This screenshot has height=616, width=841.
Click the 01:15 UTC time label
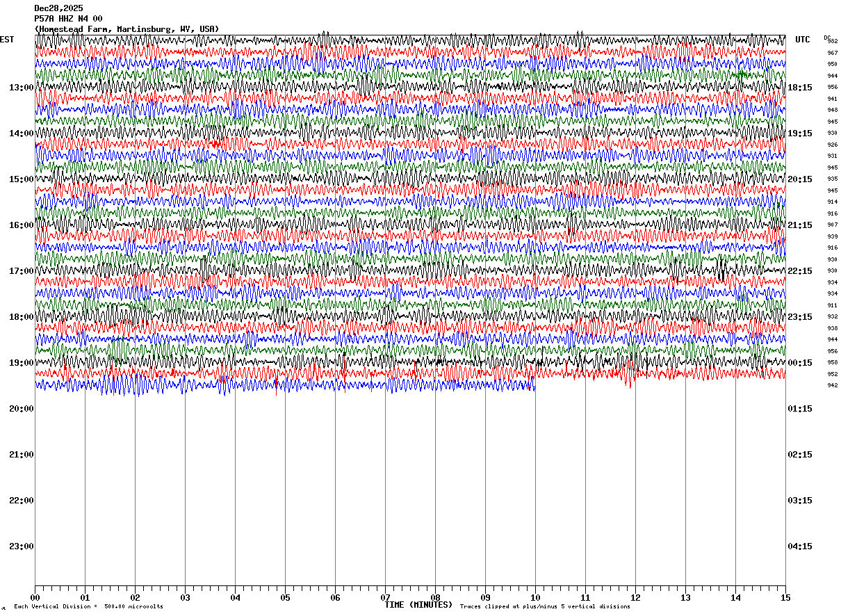point(799,409)
